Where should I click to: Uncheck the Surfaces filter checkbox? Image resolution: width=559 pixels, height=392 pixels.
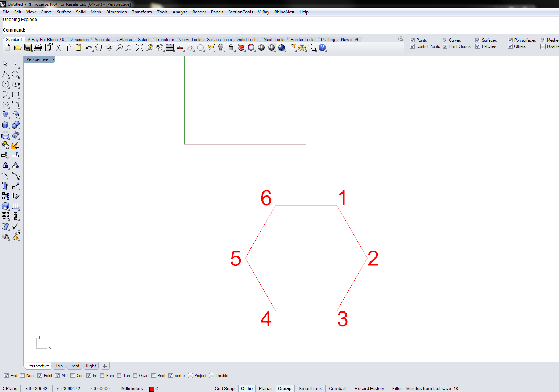click(x=478, y=40)
